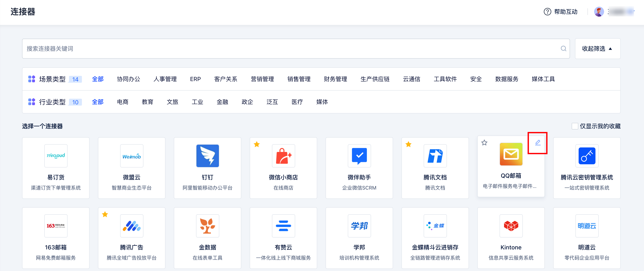Click the 企业微信SCRM description text
This screenshot has width=644, height=271.
(359, 188)
